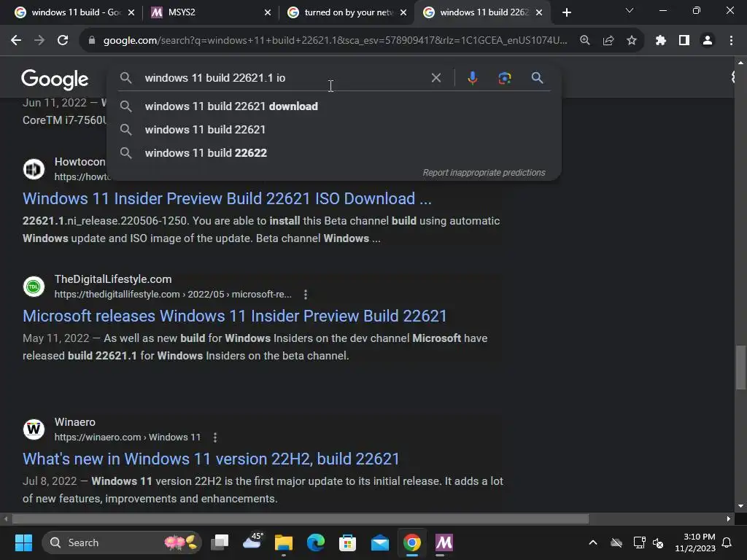Share this page icon

tap(608, 41)
